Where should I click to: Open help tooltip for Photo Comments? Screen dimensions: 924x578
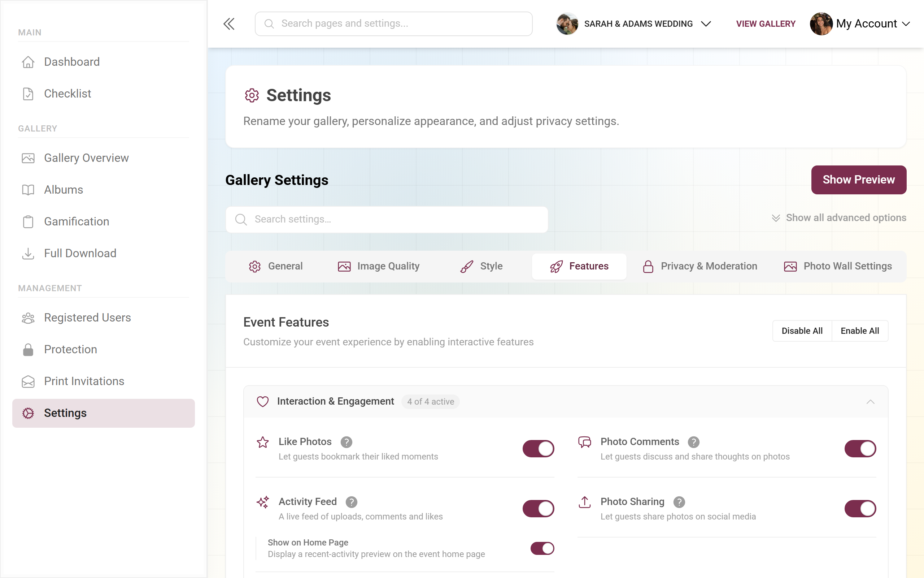693,442
